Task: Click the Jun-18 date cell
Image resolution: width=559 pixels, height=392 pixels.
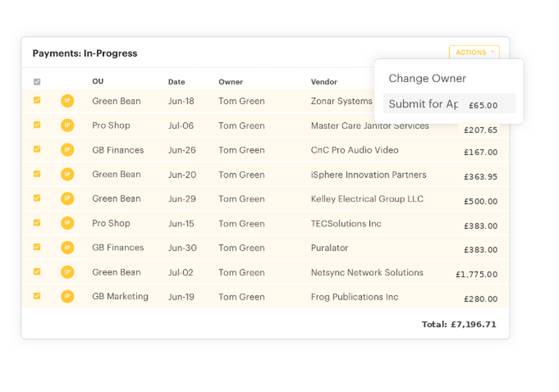Action: click(x=181, y=101)
